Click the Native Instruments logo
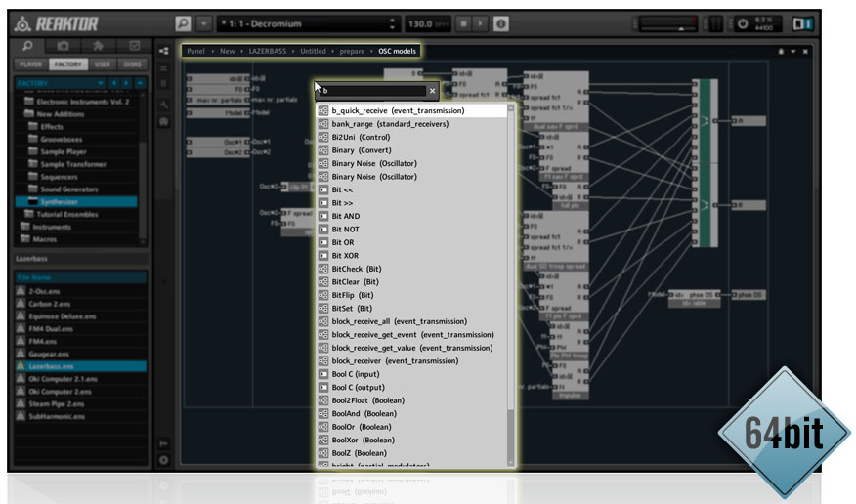The width and height of the screenshot is (856, 504). pyautogui.click(x=802, y=24)
